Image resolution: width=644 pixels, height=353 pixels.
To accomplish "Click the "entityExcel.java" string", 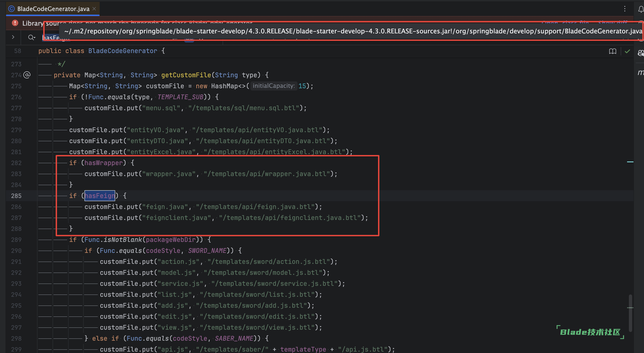I will point(161,152).
